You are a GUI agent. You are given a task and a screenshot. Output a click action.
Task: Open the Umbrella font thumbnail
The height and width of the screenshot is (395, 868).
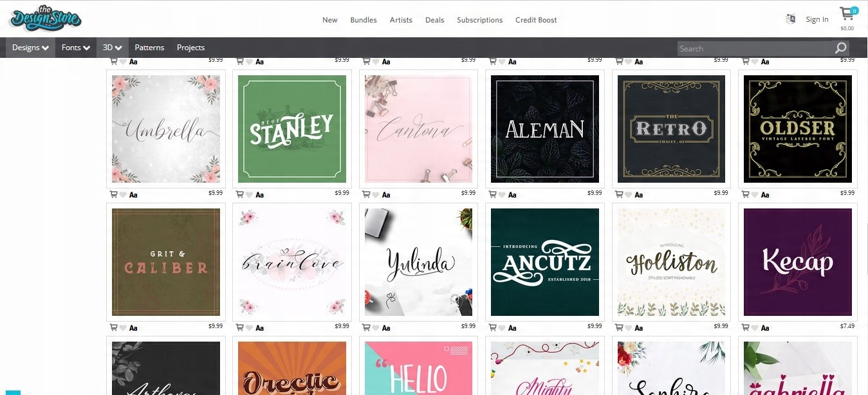[x=166, y=129]
